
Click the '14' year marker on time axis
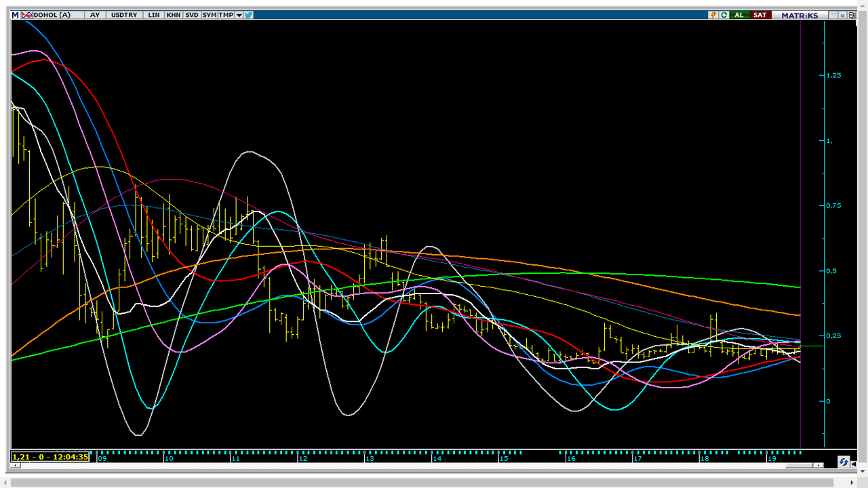click(437, 458)
